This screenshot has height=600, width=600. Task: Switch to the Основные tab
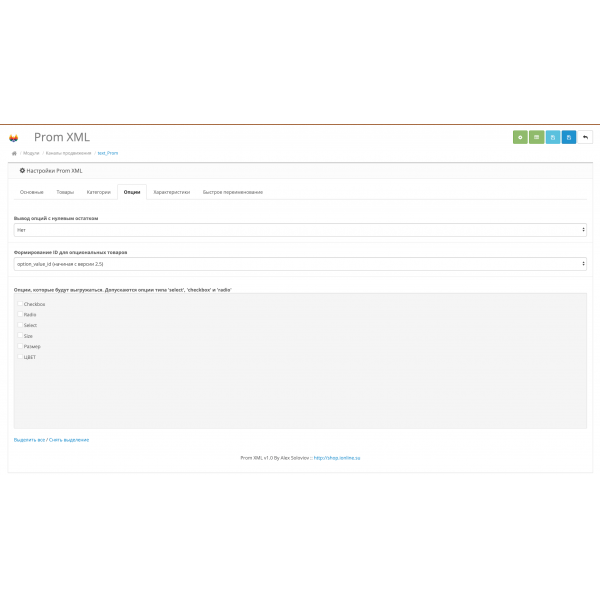pyautogui.click(x=32, y=192)
